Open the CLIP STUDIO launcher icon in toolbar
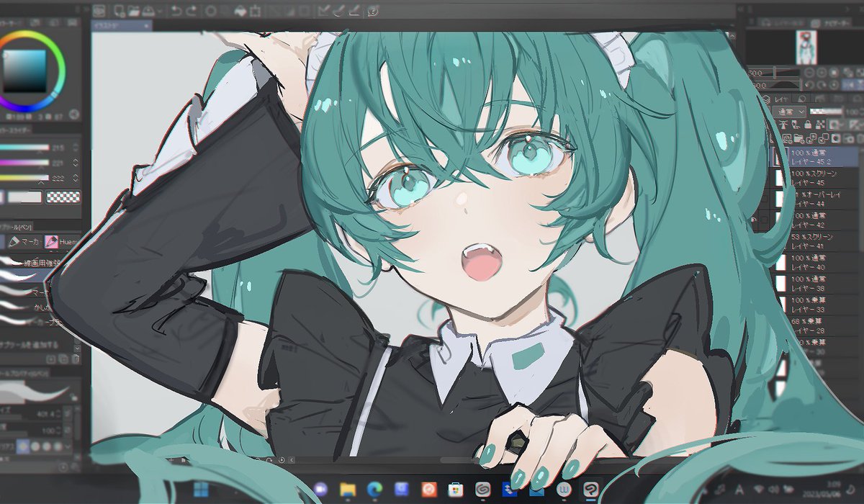This screenshot has width=864, height=504. [x=98, y=11]
